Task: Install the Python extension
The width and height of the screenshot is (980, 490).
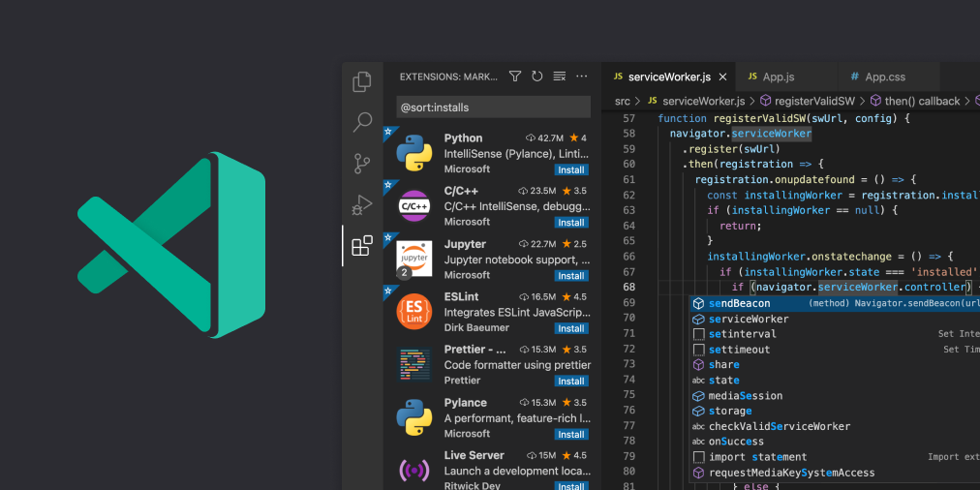Action: tap(570, 169)
